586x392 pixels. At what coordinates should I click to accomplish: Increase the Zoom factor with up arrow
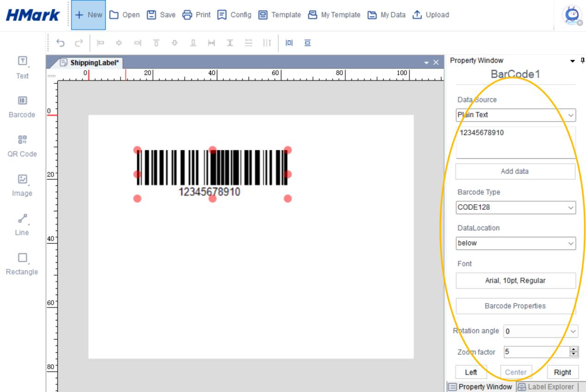click(574, 349)
